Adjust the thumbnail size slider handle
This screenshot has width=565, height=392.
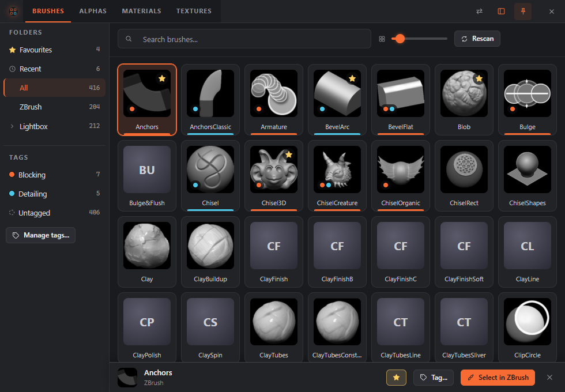400,39
